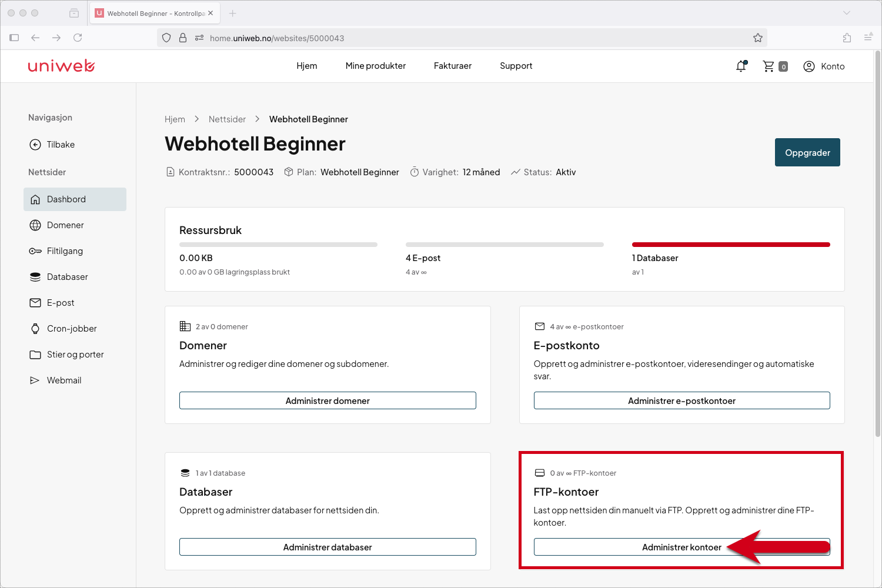Click Administrer domener button

tap(328, 400)
